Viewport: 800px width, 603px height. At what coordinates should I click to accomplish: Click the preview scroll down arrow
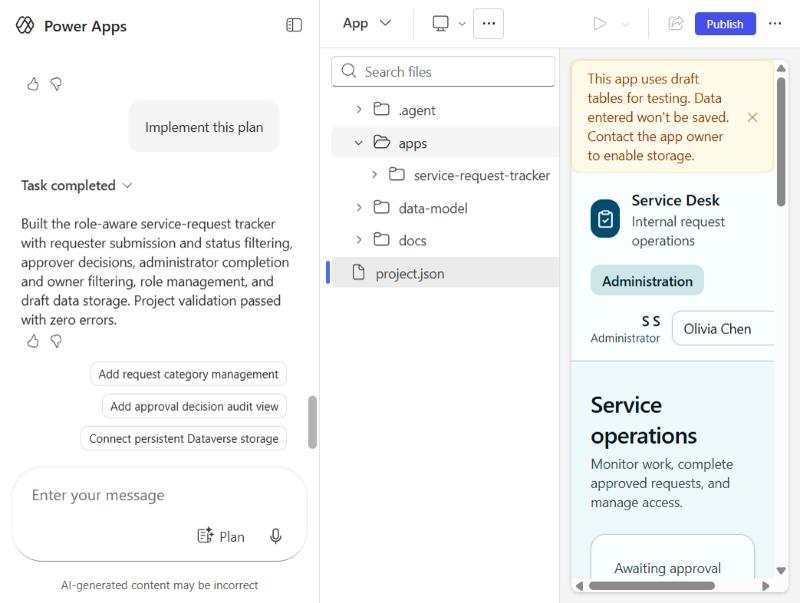click(781, 570)
